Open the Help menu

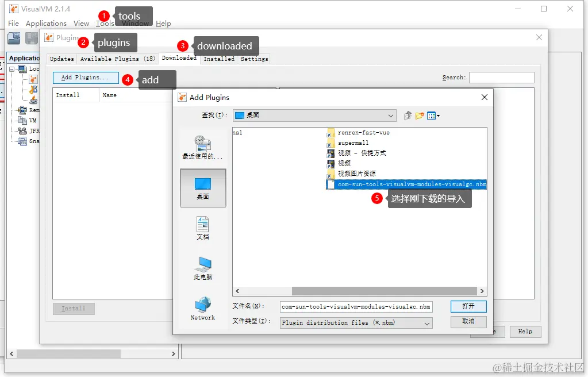[x=163, y=23]
